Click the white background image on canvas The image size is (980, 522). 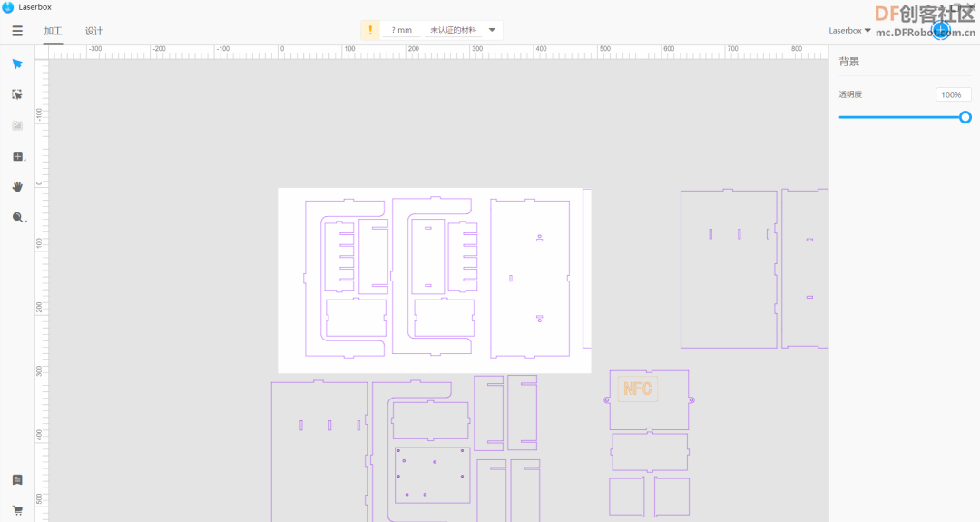tap(435, 281)
